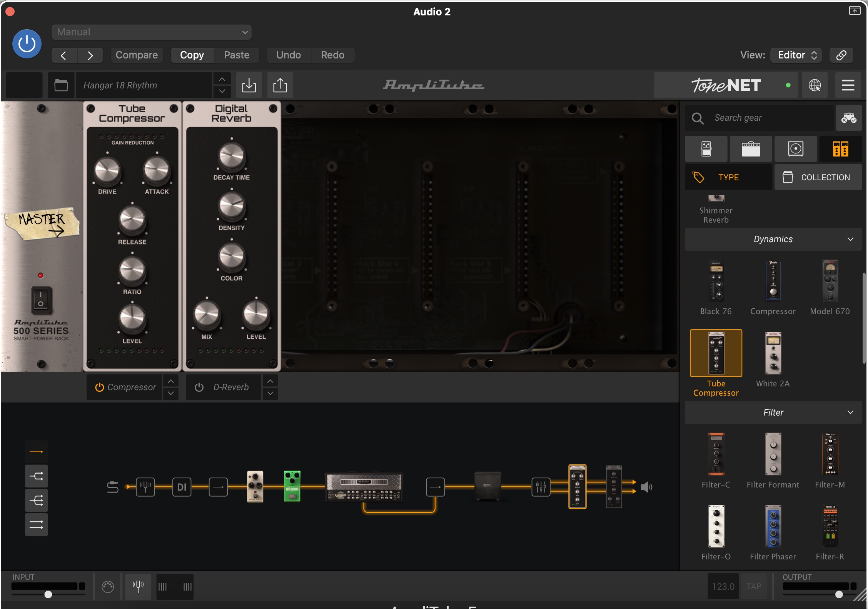The image size is (868, 609).
Task: Switch to the COLLECTION filter tab
Action: [x=818, y=177]
